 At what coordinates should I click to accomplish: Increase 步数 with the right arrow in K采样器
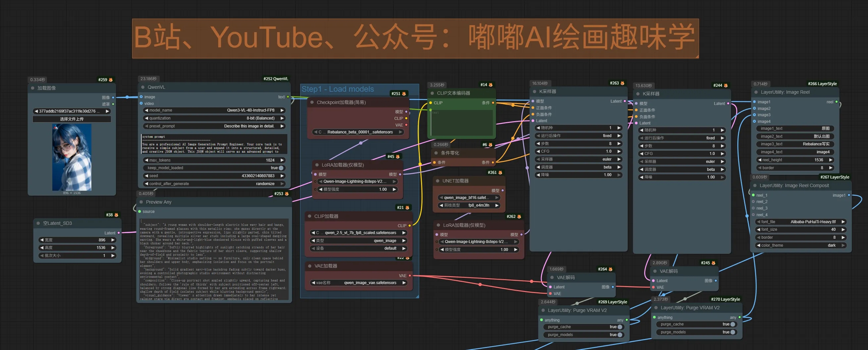[619, 143]
